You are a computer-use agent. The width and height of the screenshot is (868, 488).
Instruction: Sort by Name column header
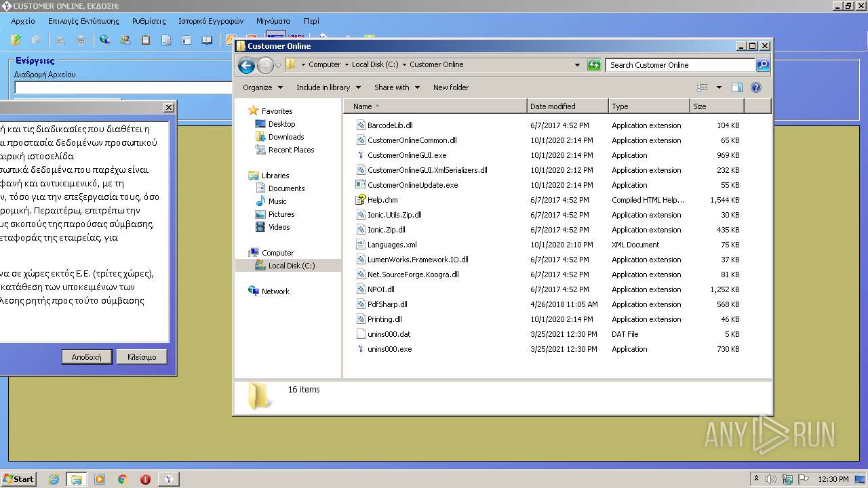[x=435, y=106]
